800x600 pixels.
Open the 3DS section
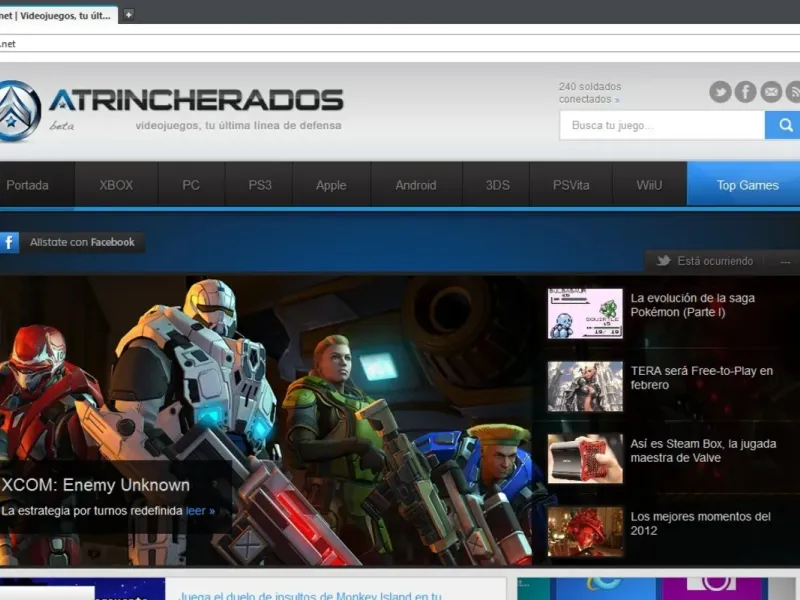coord(497,185)
